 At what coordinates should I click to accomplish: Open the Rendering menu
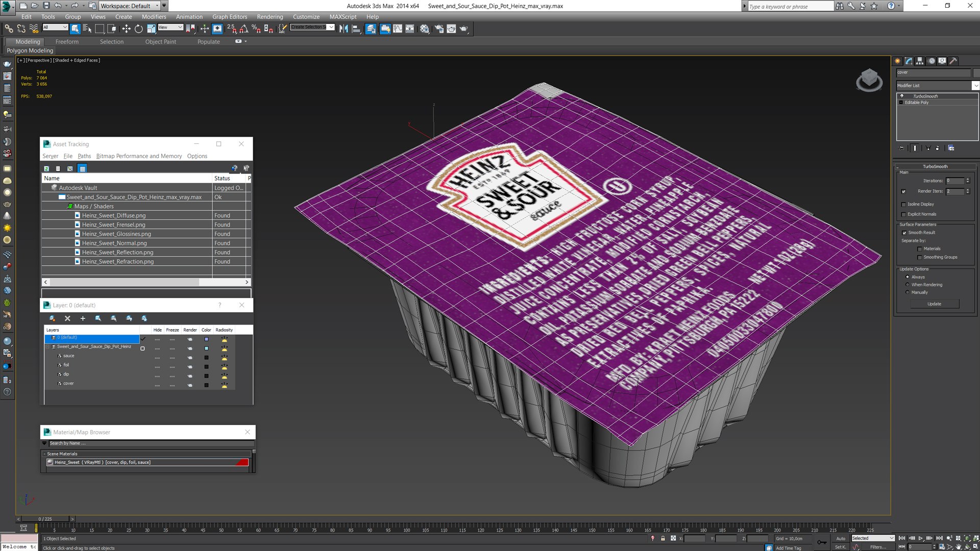(269, 17)
